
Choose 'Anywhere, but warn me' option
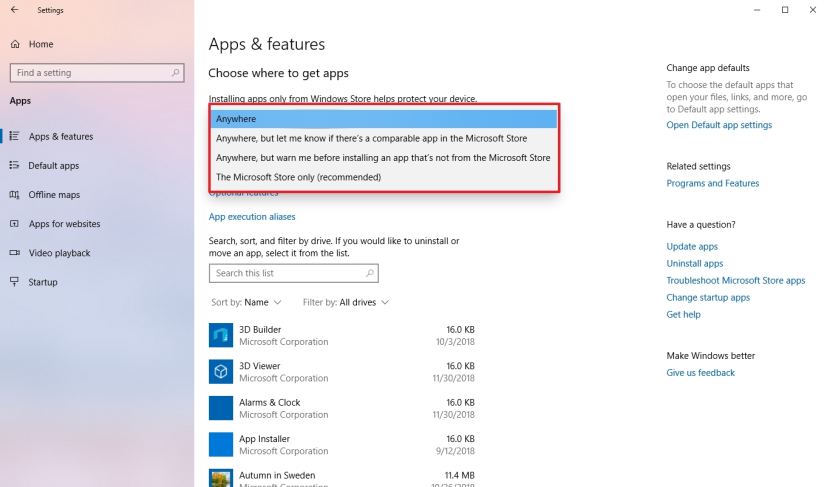[x=384, y=158]
